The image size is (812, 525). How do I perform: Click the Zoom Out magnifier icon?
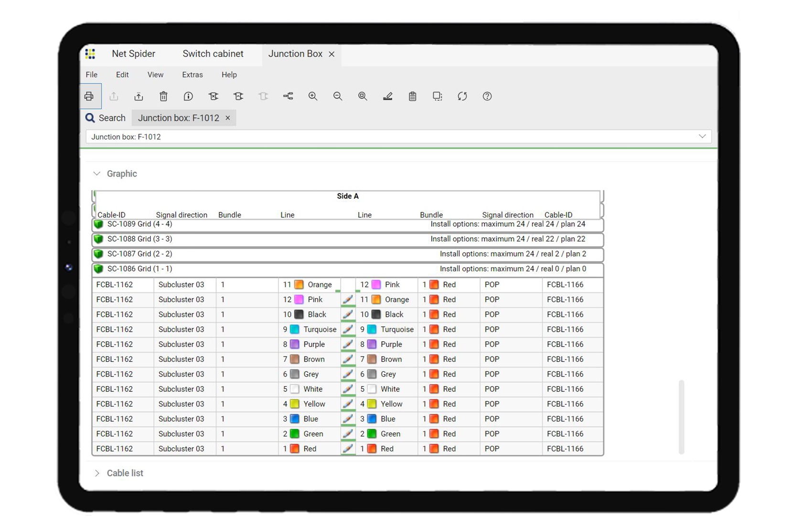[338, 96]
